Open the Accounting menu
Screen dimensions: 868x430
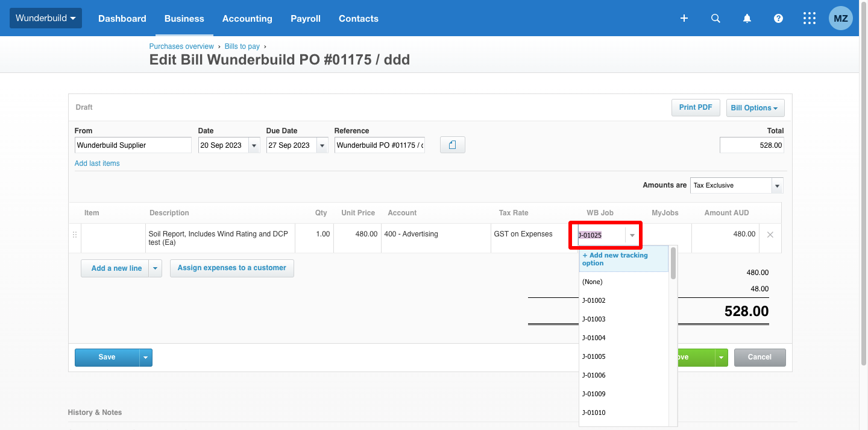[x=247, y=19]
